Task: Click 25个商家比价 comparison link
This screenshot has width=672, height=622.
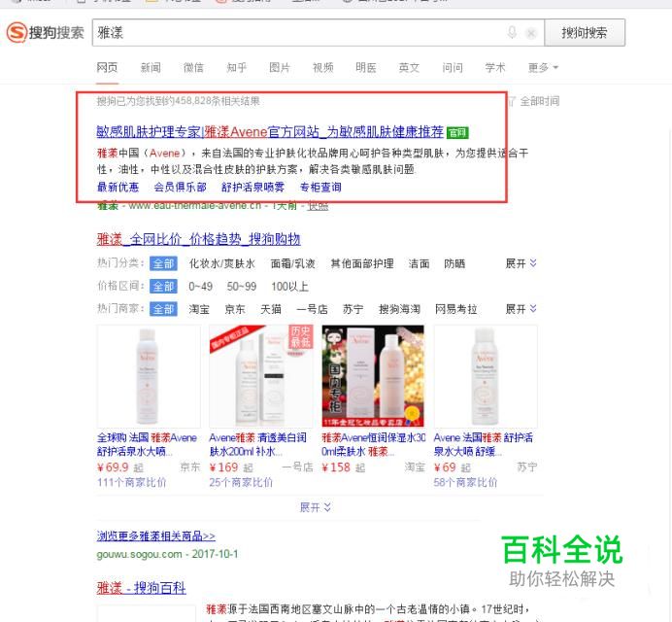Action: (241, 483)
